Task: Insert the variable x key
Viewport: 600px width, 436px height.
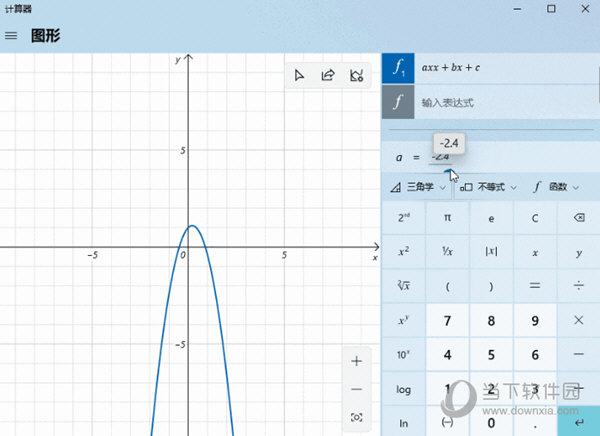Action: tap(535, 252)
